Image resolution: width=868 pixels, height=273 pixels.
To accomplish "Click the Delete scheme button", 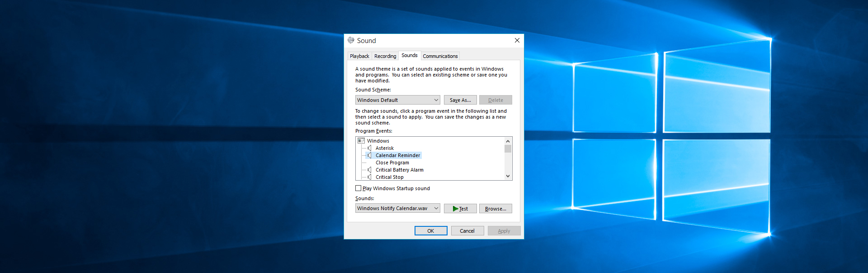I will pos(495,100).
